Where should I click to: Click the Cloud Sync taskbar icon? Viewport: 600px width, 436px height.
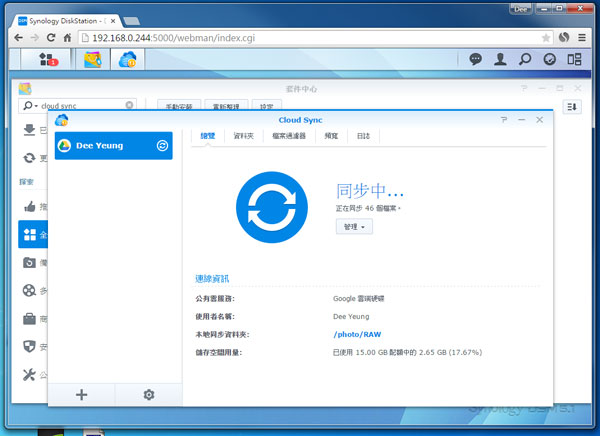(127, 60)
